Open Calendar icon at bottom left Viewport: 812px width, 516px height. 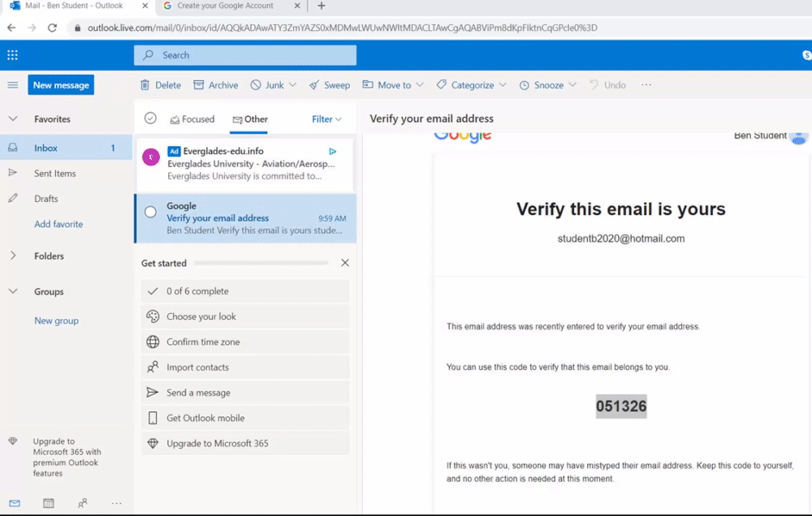click(x=49, y=503)
